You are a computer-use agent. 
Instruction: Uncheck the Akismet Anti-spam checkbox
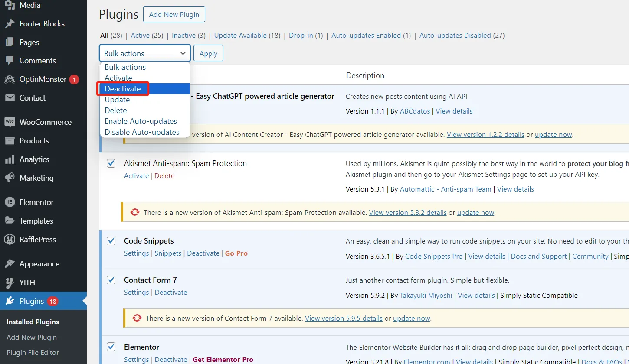(111, 163)
